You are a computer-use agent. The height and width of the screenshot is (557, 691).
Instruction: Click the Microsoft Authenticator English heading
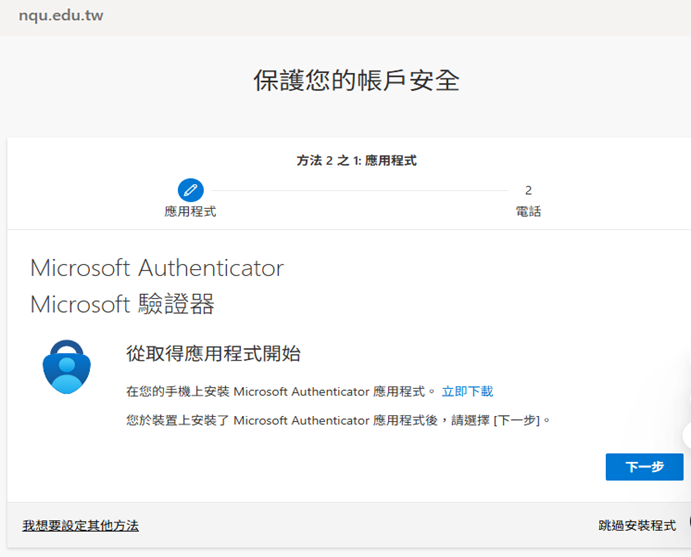coord(157,268)
